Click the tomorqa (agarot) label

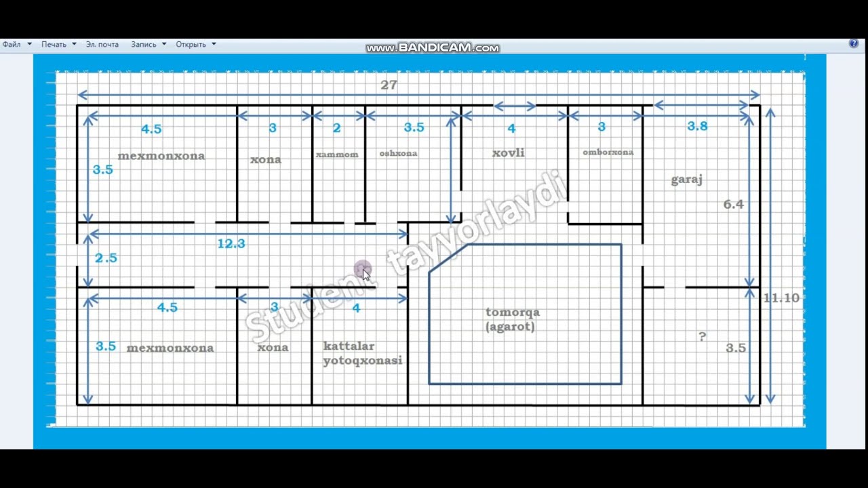click(513, 319)
